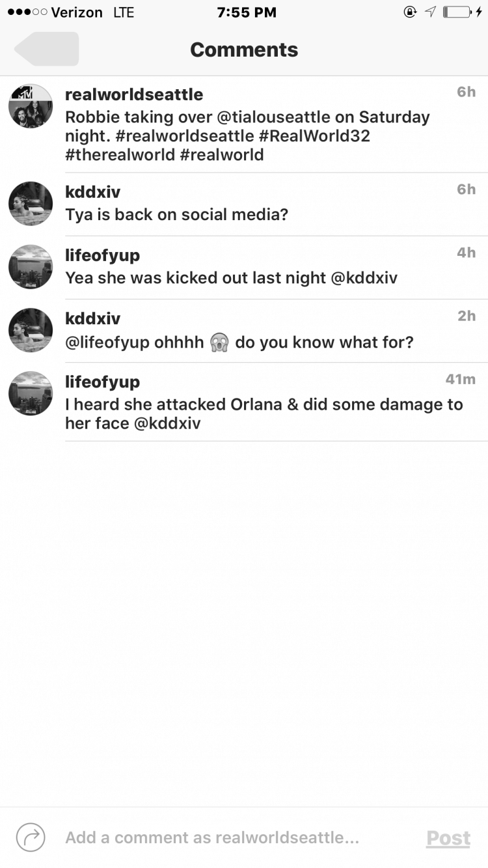Open the realworldseattle username link
The image size is (488, 868).
coord(134,94)
